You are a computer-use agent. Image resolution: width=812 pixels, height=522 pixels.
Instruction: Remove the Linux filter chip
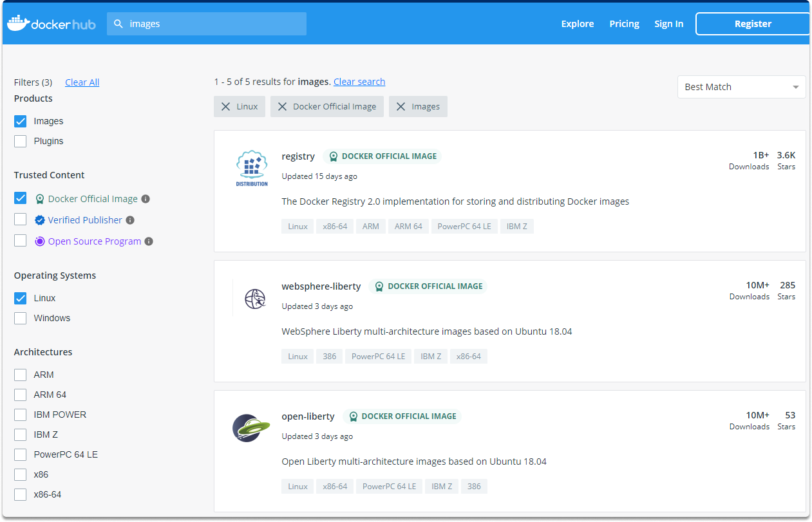[225, 107]
